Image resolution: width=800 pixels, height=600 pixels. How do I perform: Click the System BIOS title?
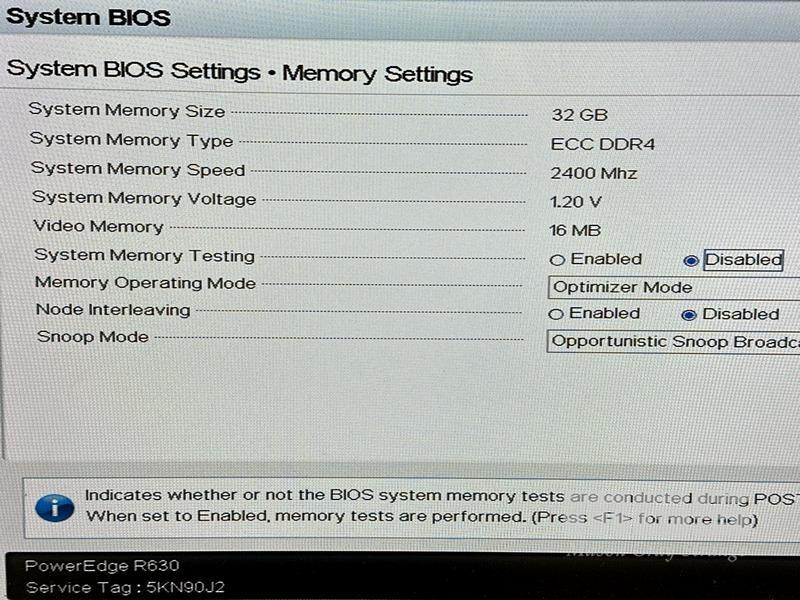(88, 17)
